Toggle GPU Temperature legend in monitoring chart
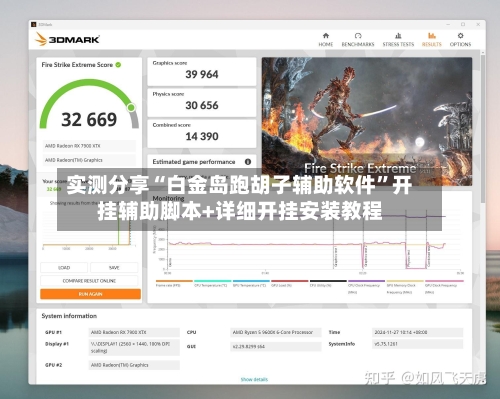This screenshot has width=500, height=399. click(251, 284)
